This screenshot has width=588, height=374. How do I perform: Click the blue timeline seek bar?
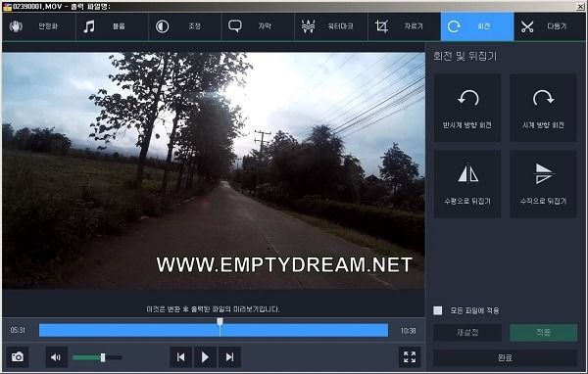click(214, 331)
